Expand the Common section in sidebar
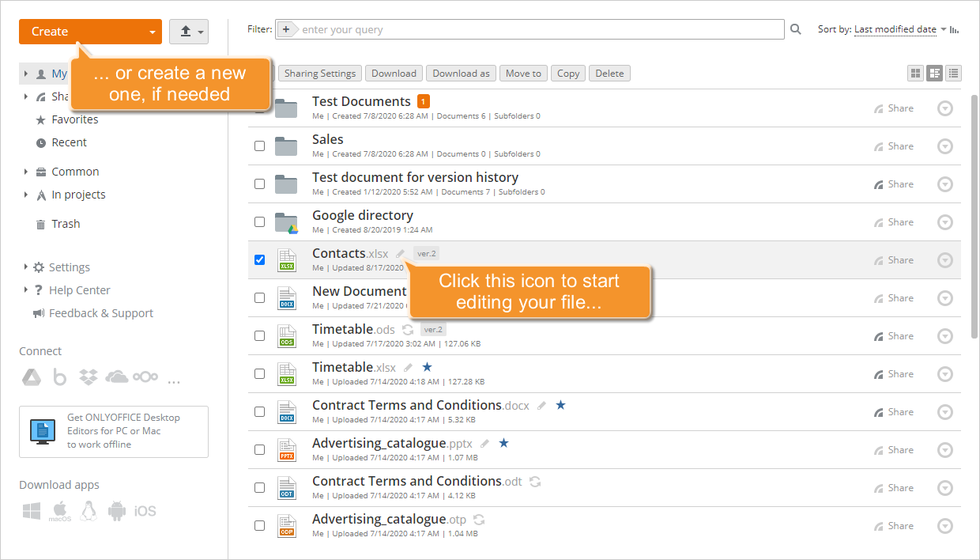 pos(24,171)
